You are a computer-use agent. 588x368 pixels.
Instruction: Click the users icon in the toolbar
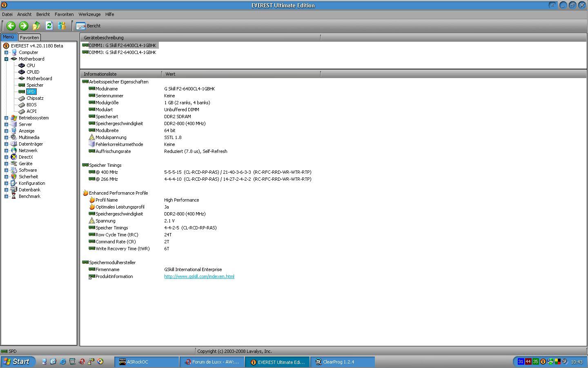pos(62,26)
